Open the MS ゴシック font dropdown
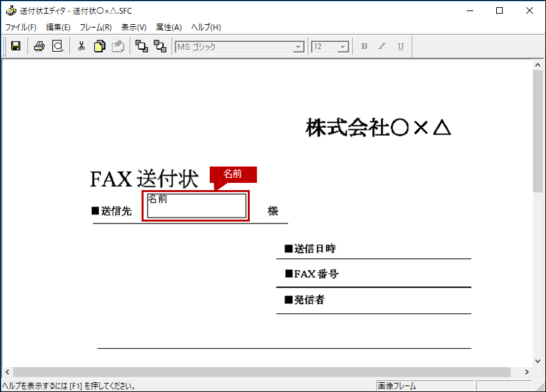546x392 pixels. click(x=298, y=47)
